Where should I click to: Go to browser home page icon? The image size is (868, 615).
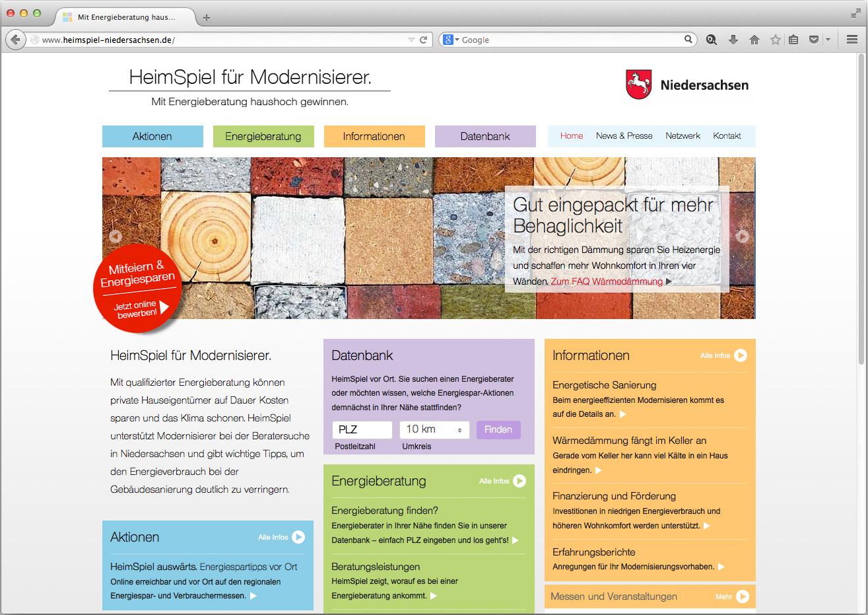pos(754,40)
